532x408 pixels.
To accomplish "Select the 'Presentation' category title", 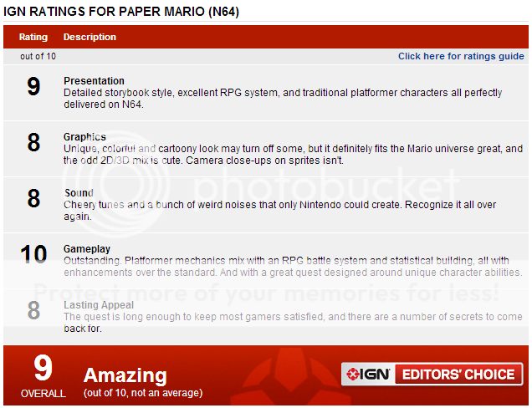I will [94, 81].
